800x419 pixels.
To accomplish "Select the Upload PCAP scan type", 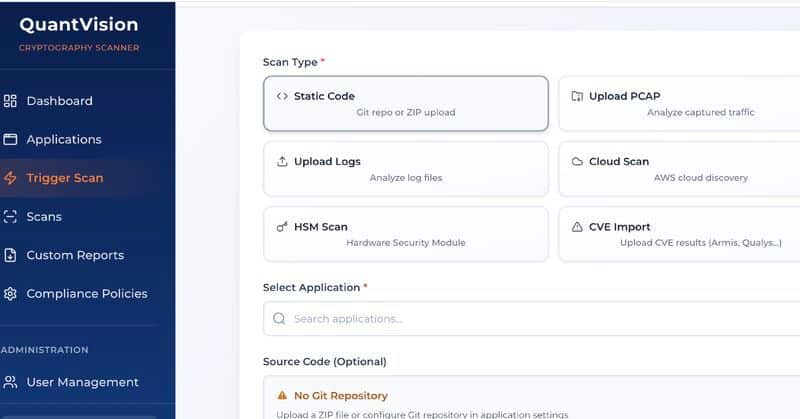I will (680, 104).
